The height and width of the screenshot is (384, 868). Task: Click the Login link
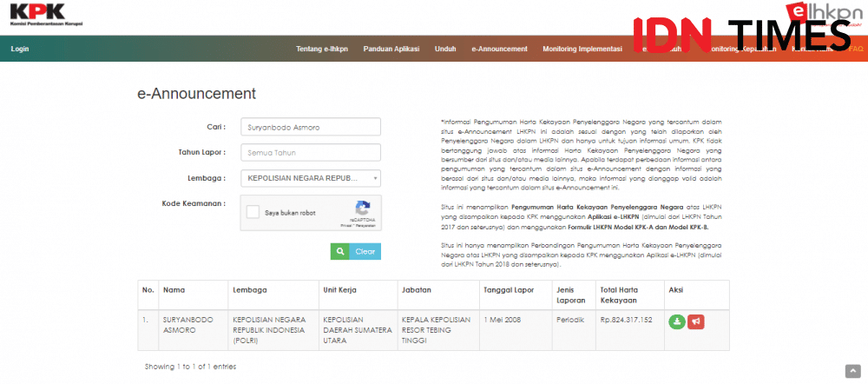[20, 49]
